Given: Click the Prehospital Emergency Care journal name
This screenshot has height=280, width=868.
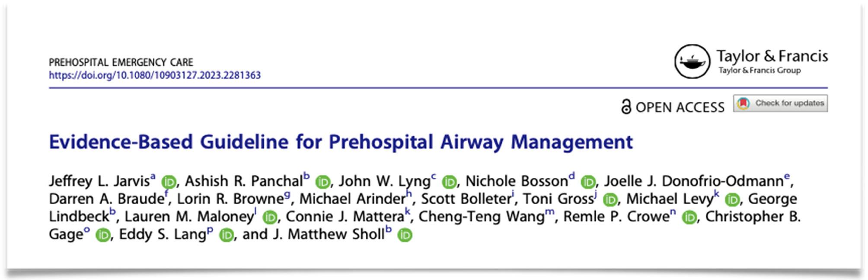Looking at the screenshot, I should (x=121, y=62).
